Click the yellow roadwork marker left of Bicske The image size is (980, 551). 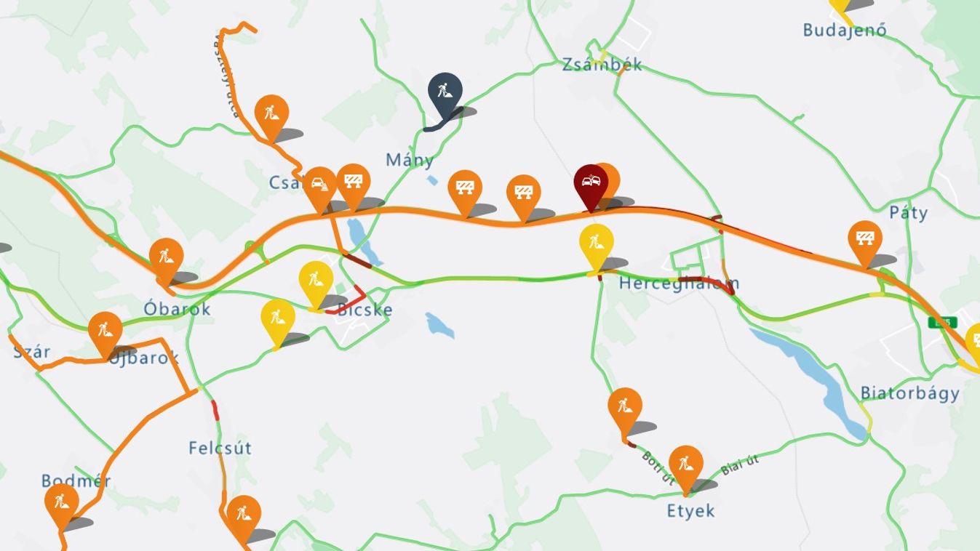point(316,281)
